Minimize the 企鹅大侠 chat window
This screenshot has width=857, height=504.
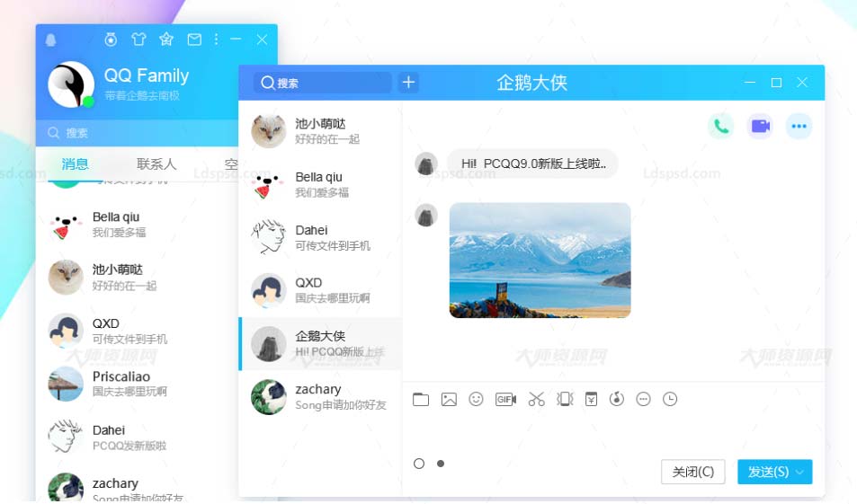(x=750, y=83)
